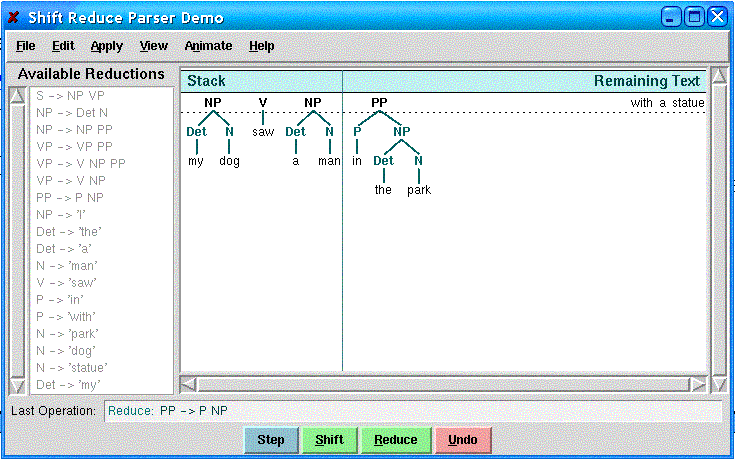This screenshot has width=735, height=460.
Task: Click the horizontal scrollbar track under canvas
Action: 443,385
